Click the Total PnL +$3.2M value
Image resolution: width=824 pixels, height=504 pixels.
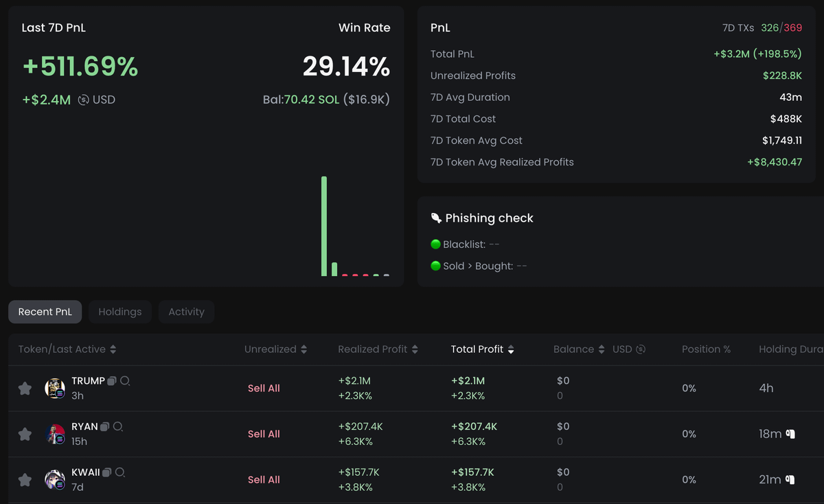758,54
